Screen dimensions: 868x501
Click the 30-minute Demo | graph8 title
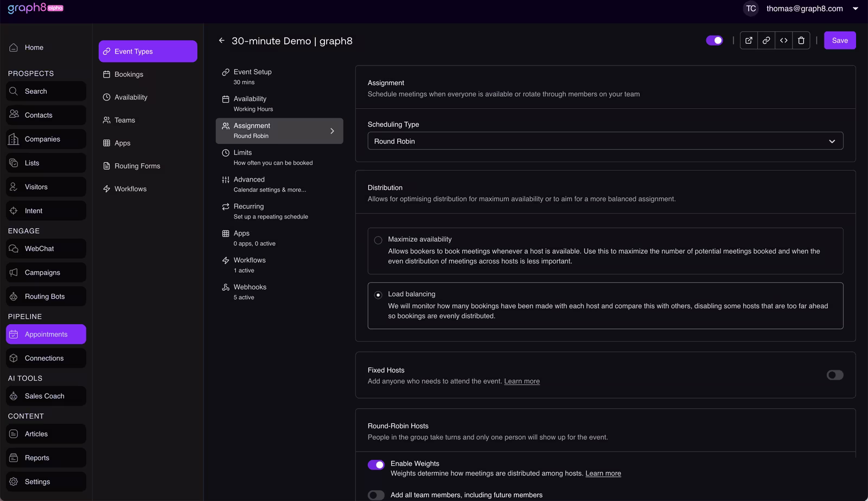[x=292, y=41]
